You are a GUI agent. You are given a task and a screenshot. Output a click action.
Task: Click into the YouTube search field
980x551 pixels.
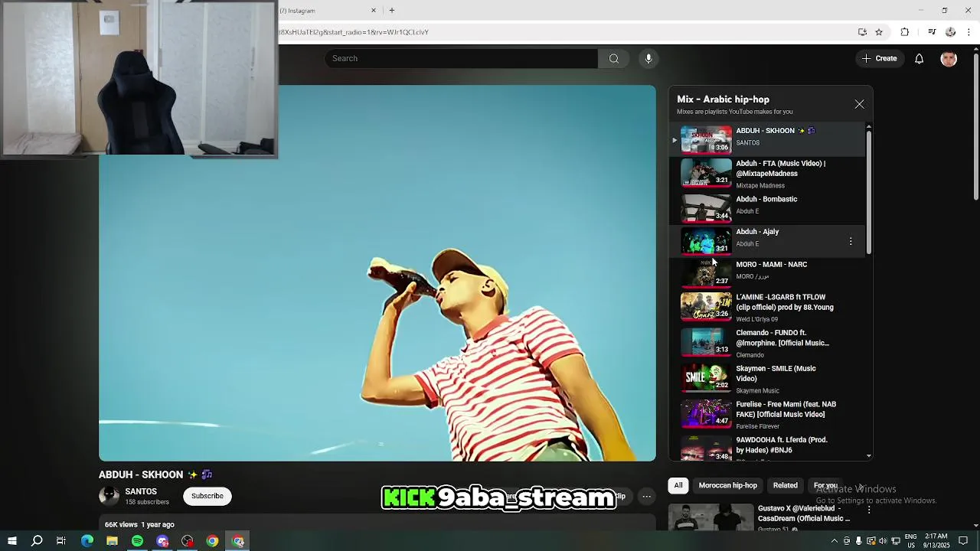click(x=461, y=58)
